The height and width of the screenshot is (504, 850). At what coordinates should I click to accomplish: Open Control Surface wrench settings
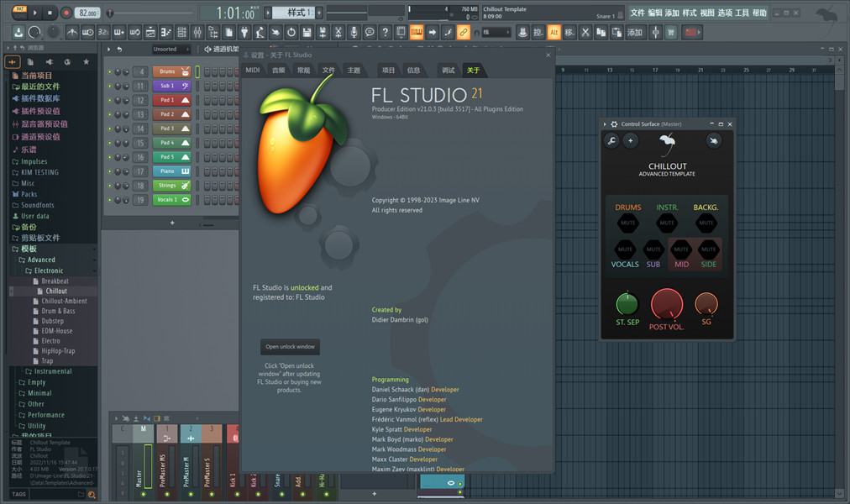612,140
